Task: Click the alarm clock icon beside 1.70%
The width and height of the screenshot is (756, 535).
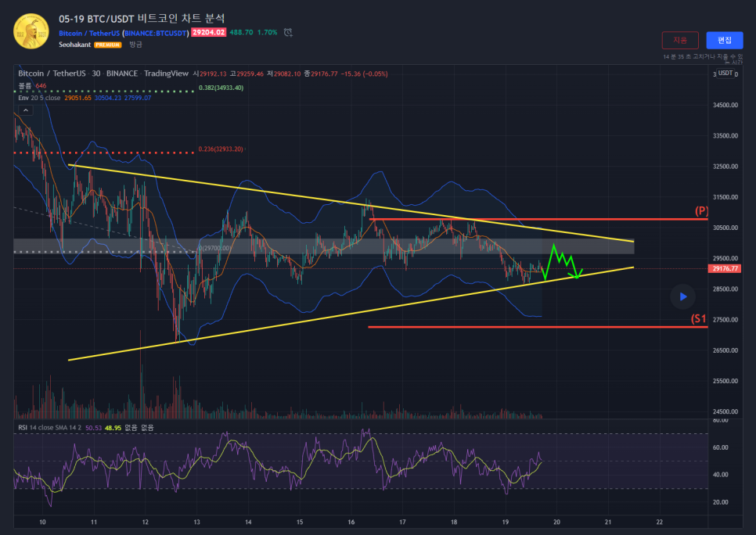Action: (288, 33)
